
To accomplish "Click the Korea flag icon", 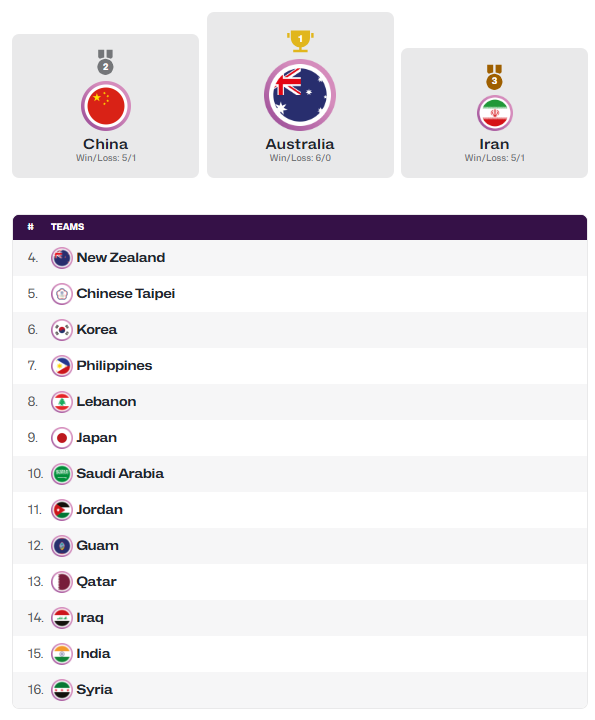I will pyautogui.click(x=62, y=330).
